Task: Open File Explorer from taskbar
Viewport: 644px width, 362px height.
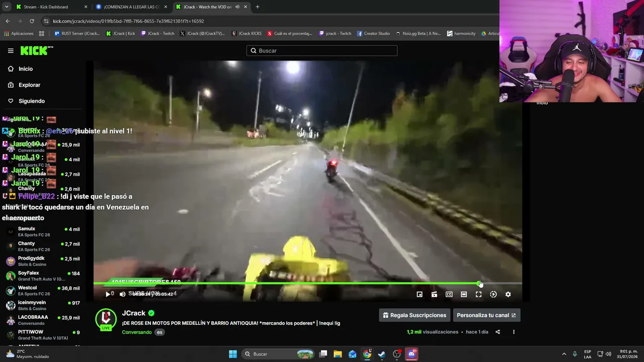Action: coord(338,354)
